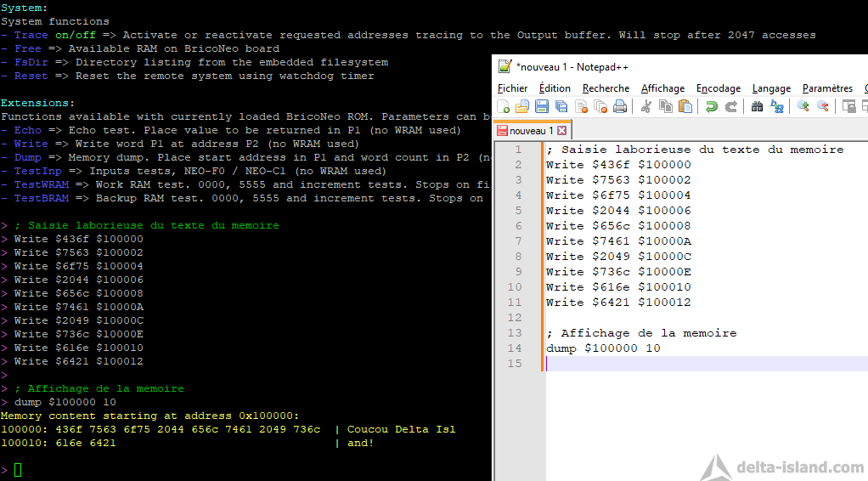Click the binoculars find icon

click(757, 106)
